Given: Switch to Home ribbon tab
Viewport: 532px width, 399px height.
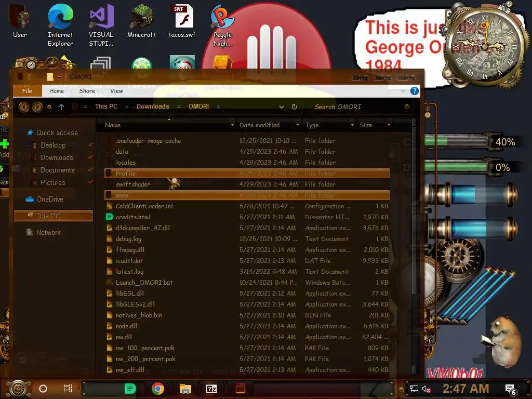Looking at the screenshot, I should coord(56,91).
